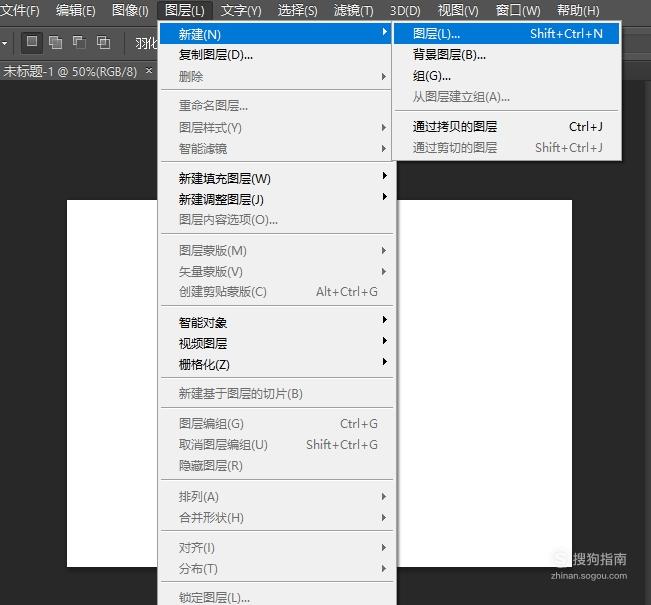This screenshot has width=651, height=605.
Task: Open the 文件(F) menu
Action: [20, 10]
